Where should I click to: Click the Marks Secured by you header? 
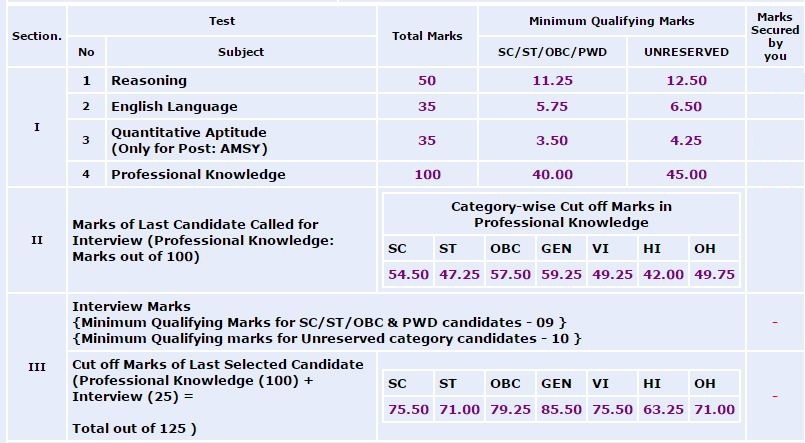point(775,37)
